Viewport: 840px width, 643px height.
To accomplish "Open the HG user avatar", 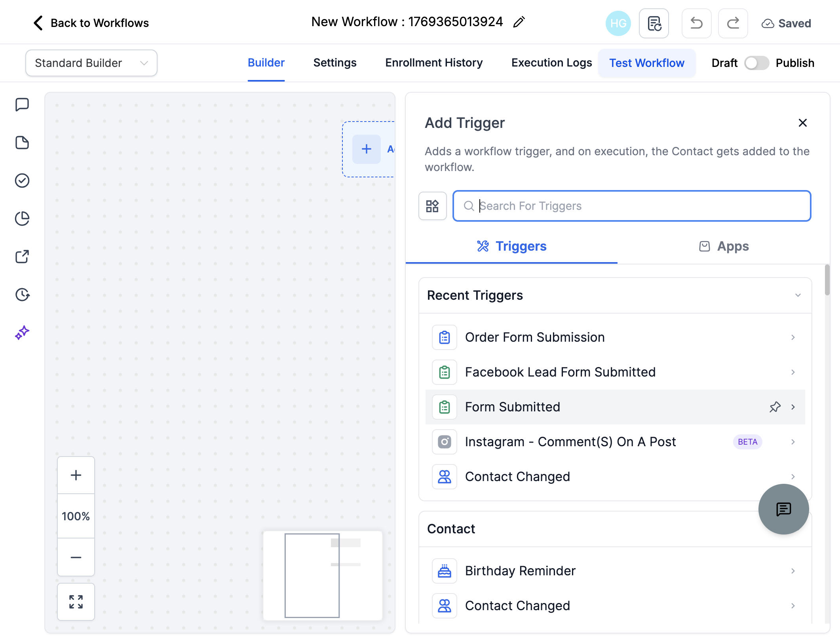I will tap(618, 23).
